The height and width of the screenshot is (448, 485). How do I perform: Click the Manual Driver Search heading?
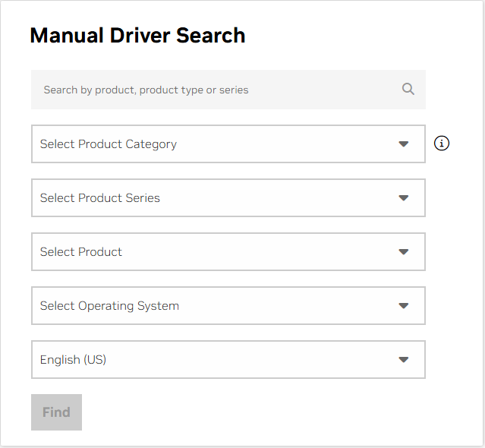click(137, 35)
